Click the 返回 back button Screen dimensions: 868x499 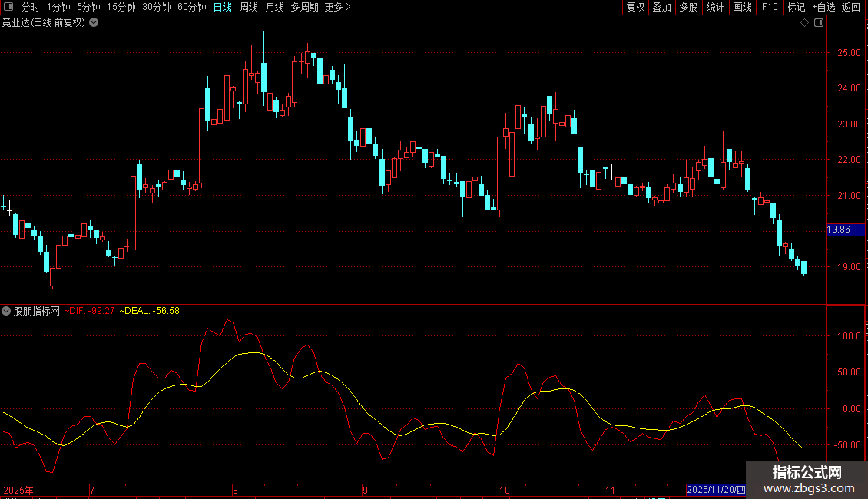click(x=851, y=7)
